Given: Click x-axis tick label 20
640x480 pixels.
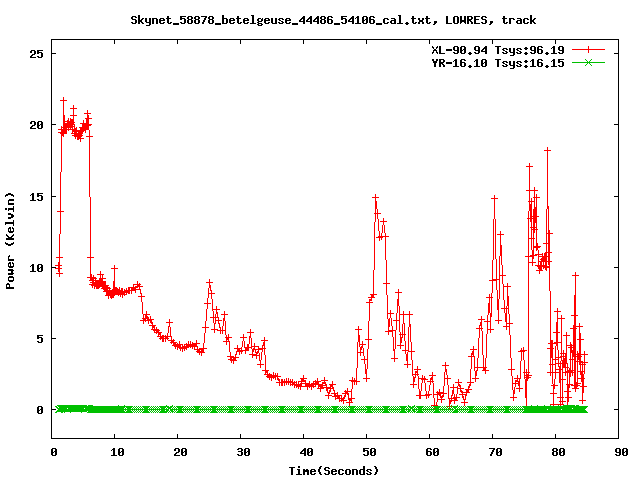Looking at the screenshot, I should point(180,452).
